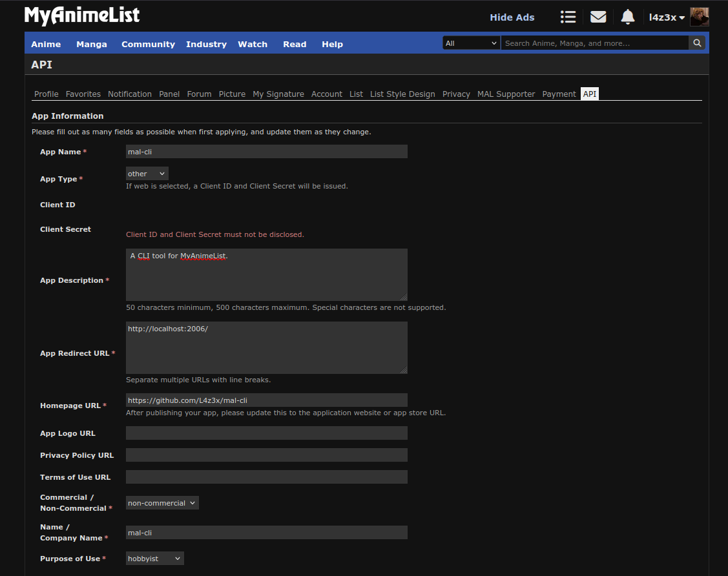This screenshot has width=728, height=576.
Task: Click into the App Description textarea
Action: [x=267, y=275]
